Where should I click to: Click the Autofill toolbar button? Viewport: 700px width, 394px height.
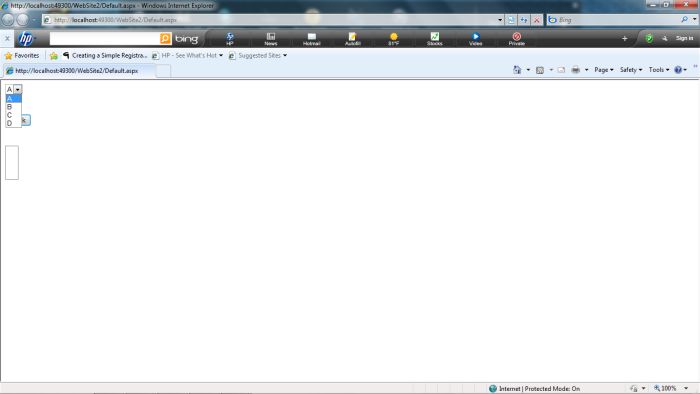(x=353, y=39)
